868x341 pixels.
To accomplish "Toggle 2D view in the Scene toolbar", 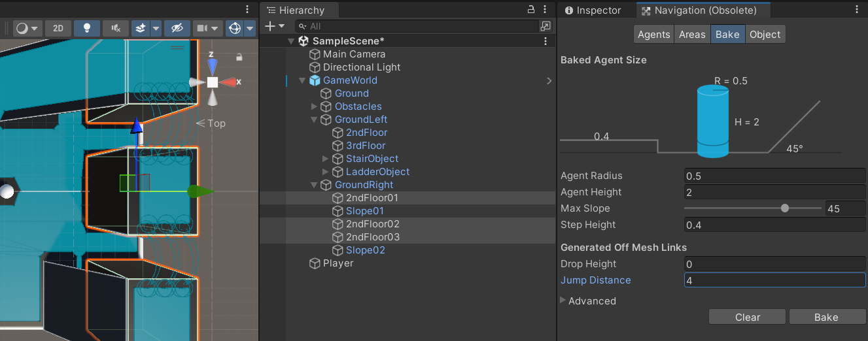I will (x=58, y=28).
